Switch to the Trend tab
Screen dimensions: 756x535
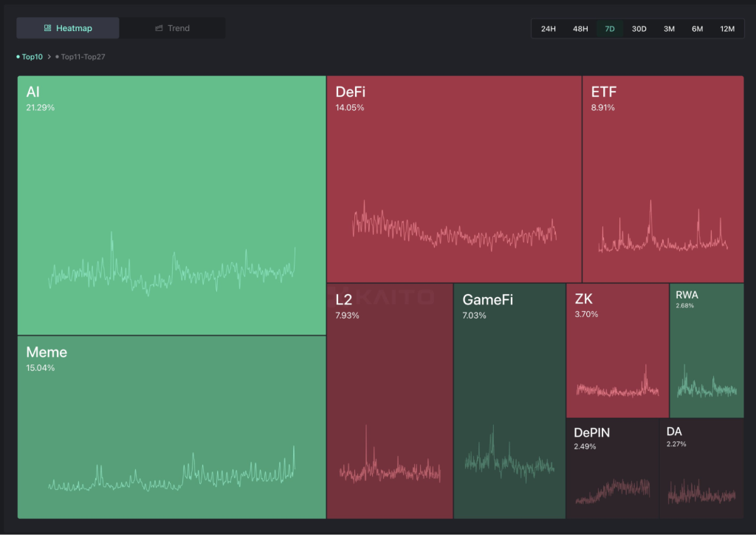tap(173, 28)
